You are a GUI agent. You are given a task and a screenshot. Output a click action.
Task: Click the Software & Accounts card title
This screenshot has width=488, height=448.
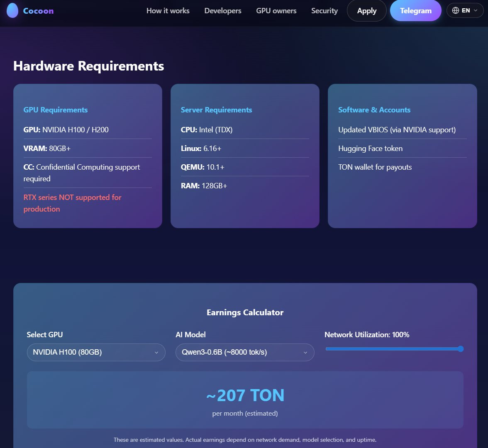(x=374, y=110)
